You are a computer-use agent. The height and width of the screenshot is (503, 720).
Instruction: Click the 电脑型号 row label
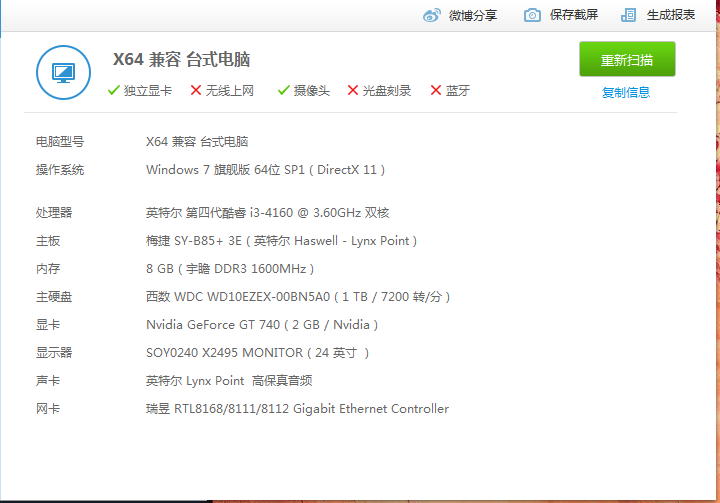point(60,142)
